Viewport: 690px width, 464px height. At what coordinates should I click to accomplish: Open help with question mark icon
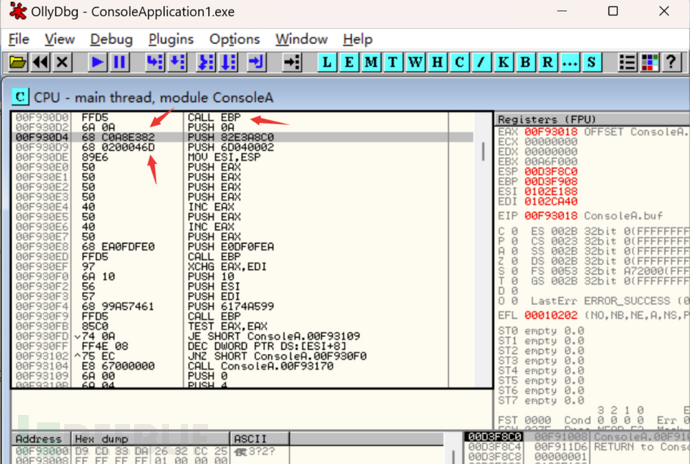pyautogui.click(x=671, y=62)
